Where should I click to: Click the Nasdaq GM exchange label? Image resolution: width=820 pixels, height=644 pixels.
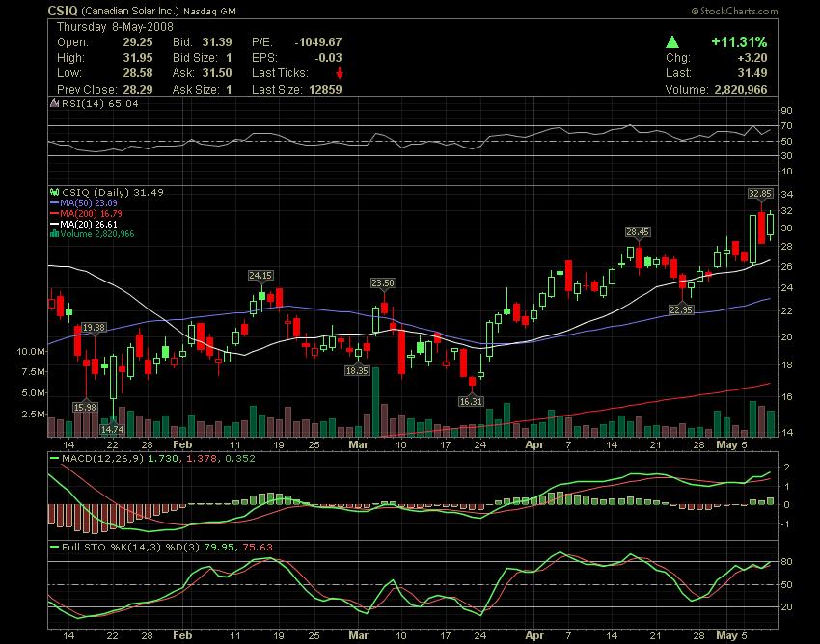(x=209, y=11)
